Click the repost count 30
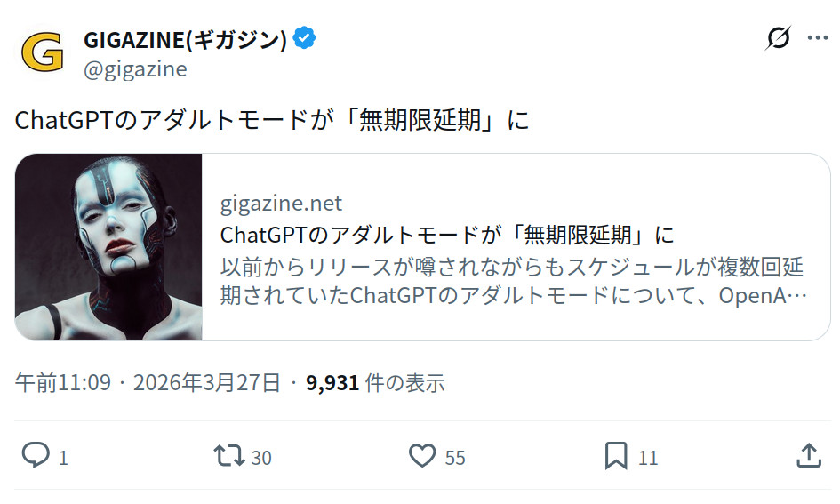This screenshot has width=840, height=504. click(x=261, y=458)
